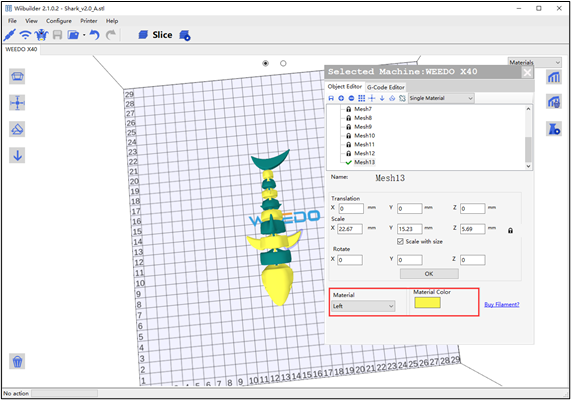Click the Buy Filament? link
The image size is (571, 400).
[x=502, y=305]
